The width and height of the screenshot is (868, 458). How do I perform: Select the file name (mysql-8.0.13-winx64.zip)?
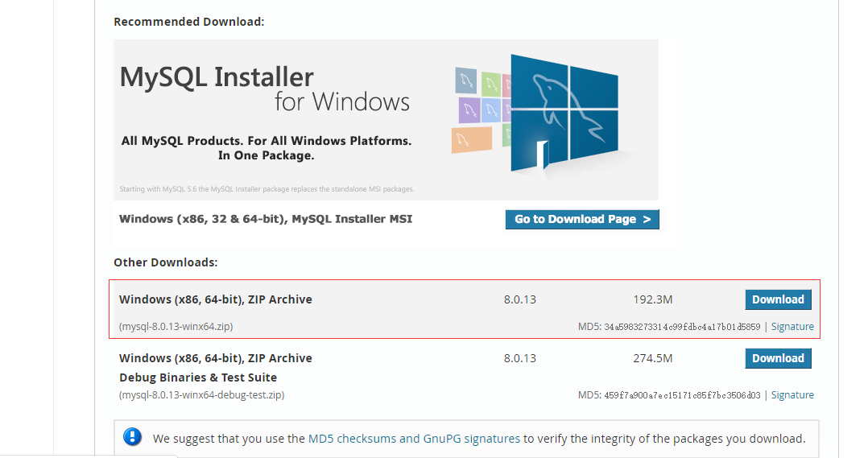(176, 326)
